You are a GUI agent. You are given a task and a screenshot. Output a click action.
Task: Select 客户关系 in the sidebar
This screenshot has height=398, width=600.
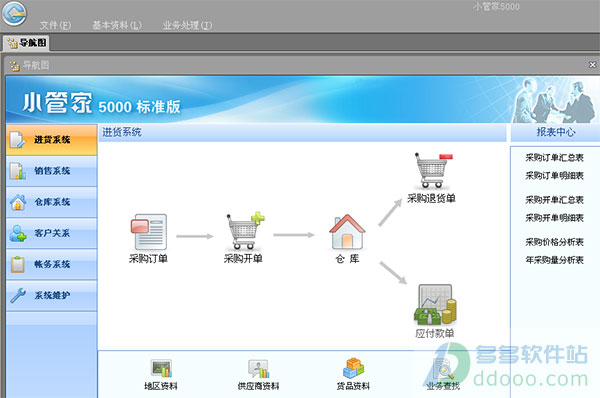coord(51,233)
